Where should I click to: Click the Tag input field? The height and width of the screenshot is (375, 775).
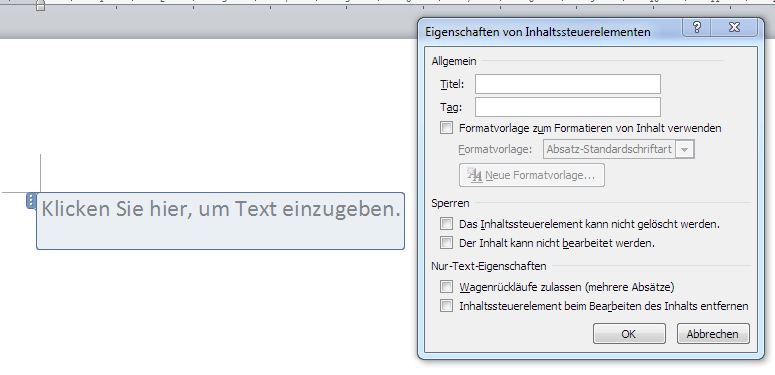567,107
